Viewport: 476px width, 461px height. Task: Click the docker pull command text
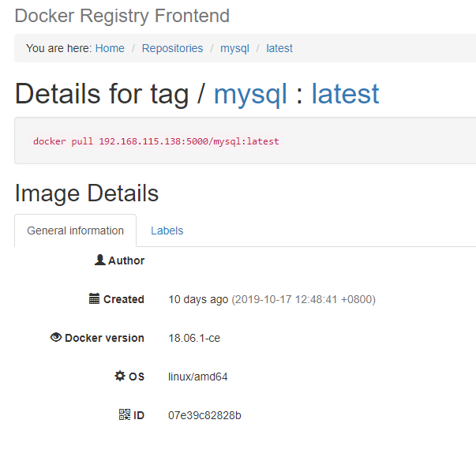(x=156, y=141)
